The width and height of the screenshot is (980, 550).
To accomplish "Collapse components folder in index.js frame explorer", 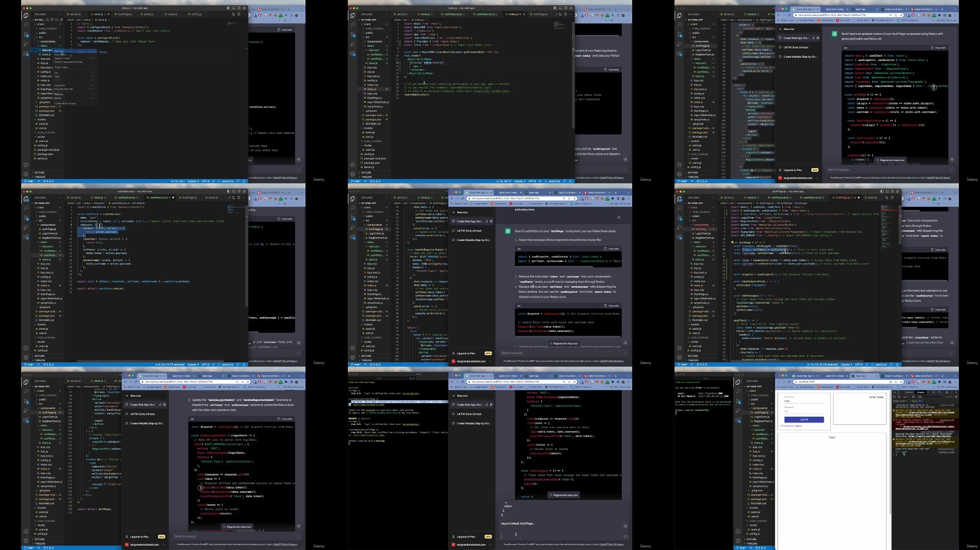I will pyautogui.click(x=374, y=41).
